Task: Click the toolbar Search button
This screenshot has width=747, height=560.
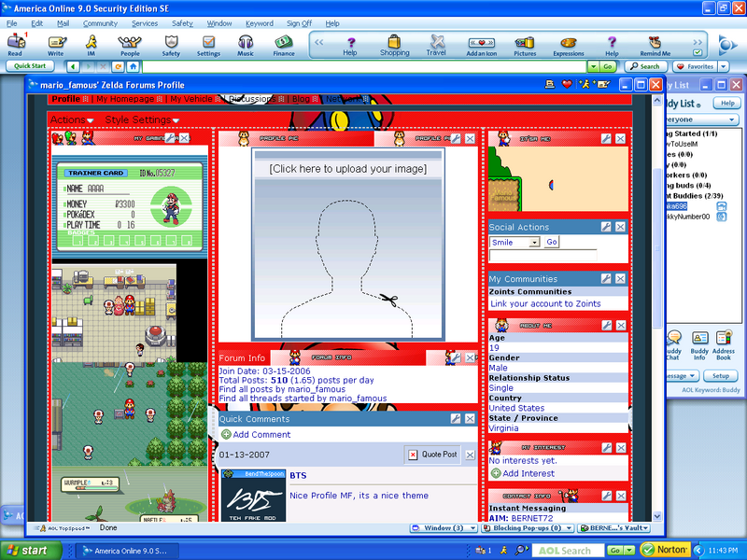Action: [x=645, y=66]
